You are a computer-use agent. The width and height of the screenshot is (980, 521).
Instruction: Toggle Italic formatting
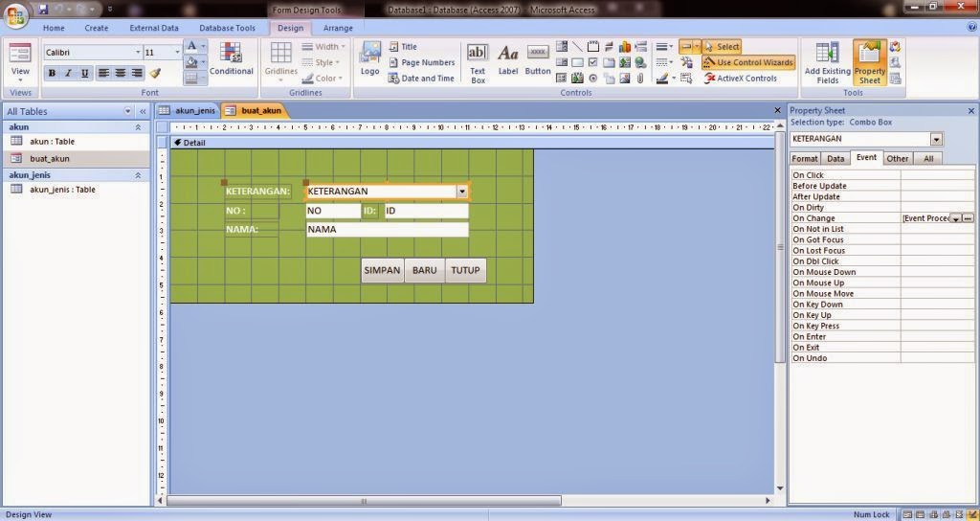[x=68, y=73]
